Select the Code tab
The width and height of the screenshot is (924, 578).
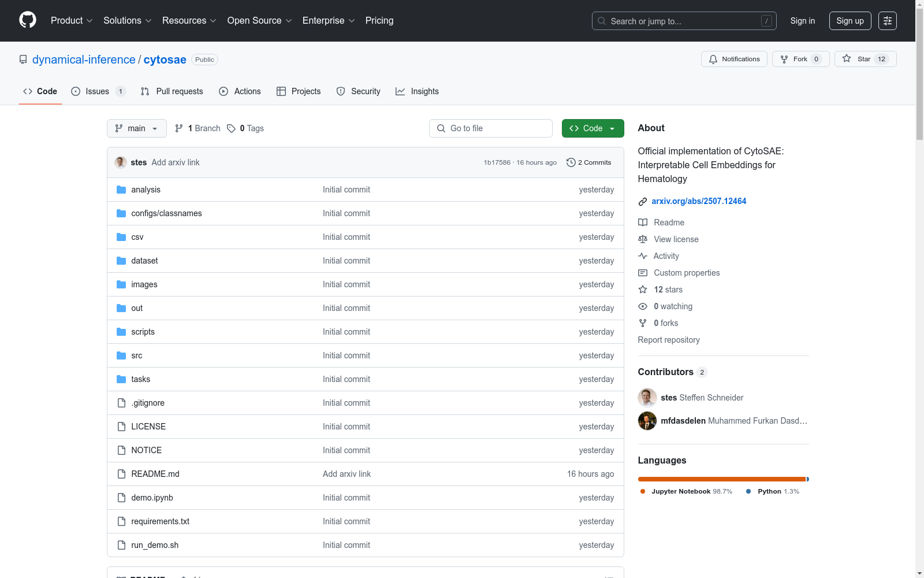point(40,91)
